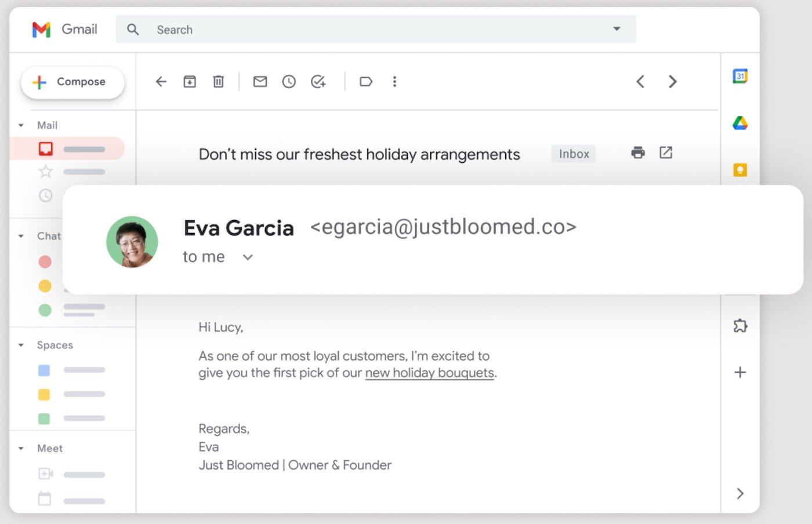Mark the email as unread
The height and width of the screenshot is (524, 812).
(259, 82)
